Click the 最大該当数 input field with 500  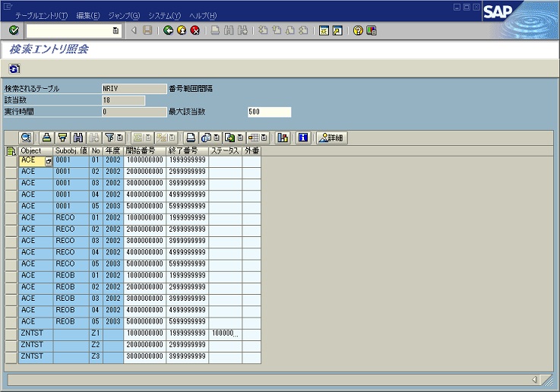pyautogui.click(x=269, y=112)
